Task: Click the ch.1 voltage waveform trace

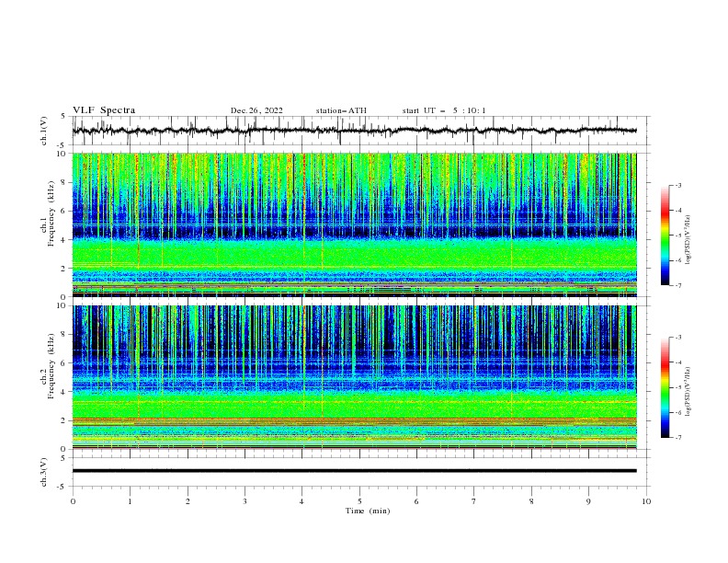Action: (x=354, y=131)
